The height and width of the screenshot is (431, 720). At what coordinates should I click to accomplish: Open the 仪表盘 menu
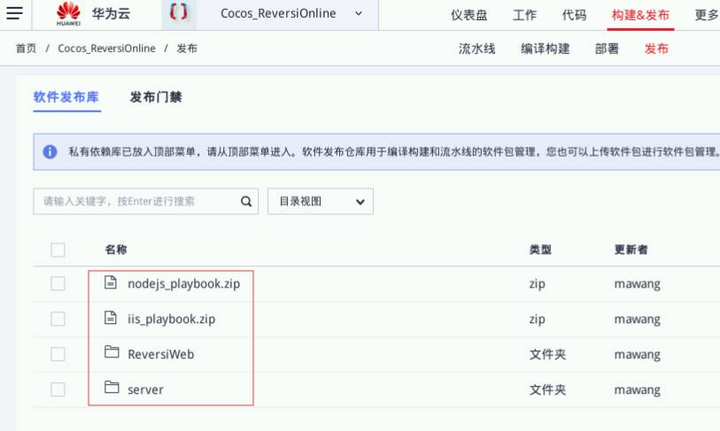pyautogui.click(x=469, y=15)
